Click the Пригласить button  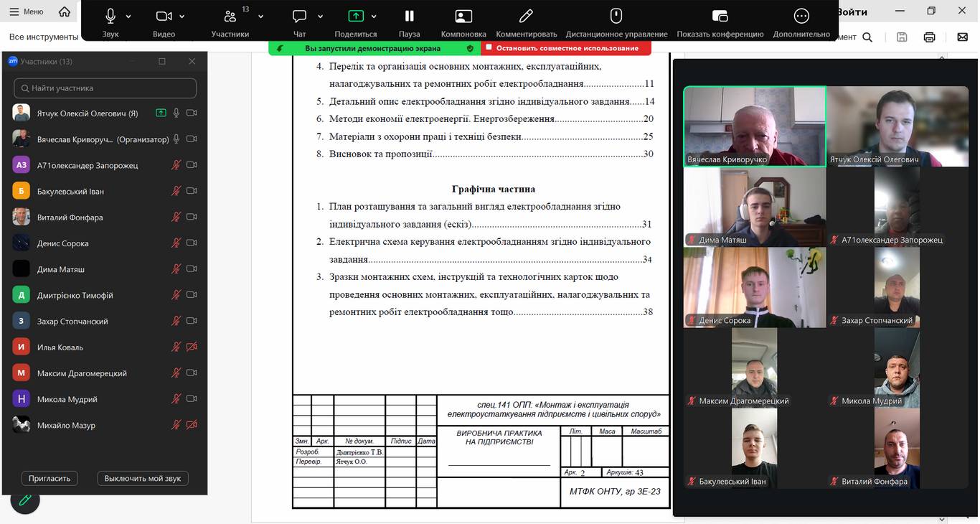tap(50, 478)
